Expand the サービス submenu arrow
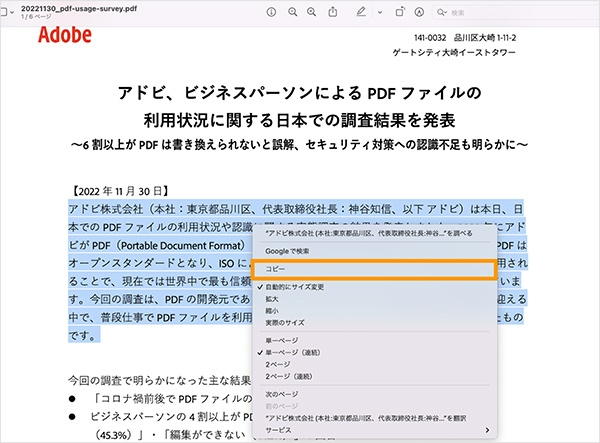Screen dimensions: 600x443 point(487,430)
